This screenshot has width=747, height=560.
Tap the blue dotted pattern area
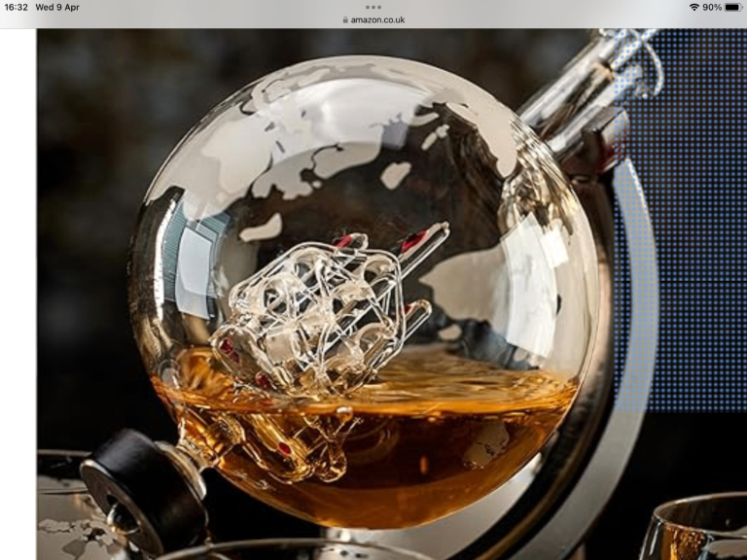[691, 243]
